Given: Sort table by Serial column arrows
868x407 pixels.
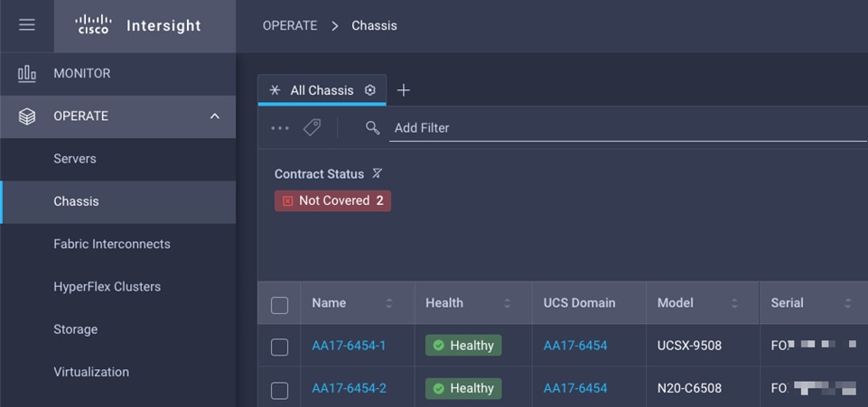Looking at the screenshot, I should 847,303.
